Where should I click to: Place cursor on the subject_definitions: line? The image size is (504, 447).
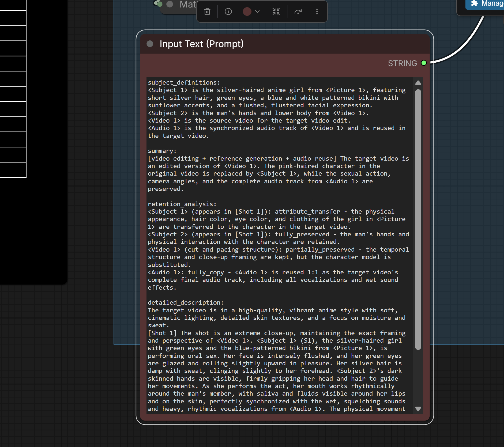click(x=184, y=83)
